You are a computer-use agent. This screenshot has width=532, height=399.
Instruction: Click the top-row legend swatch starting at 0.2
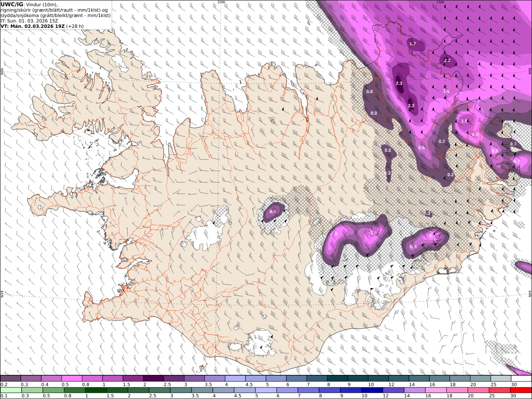[10, 379]
